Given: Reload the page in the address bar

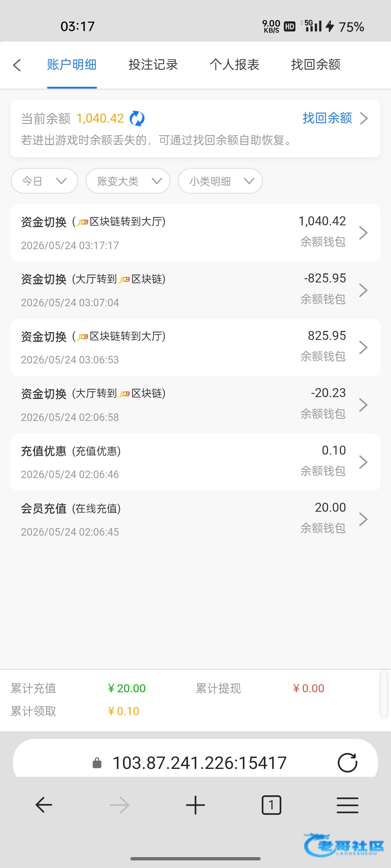Looking at the screenshot, I should point(347,763).
